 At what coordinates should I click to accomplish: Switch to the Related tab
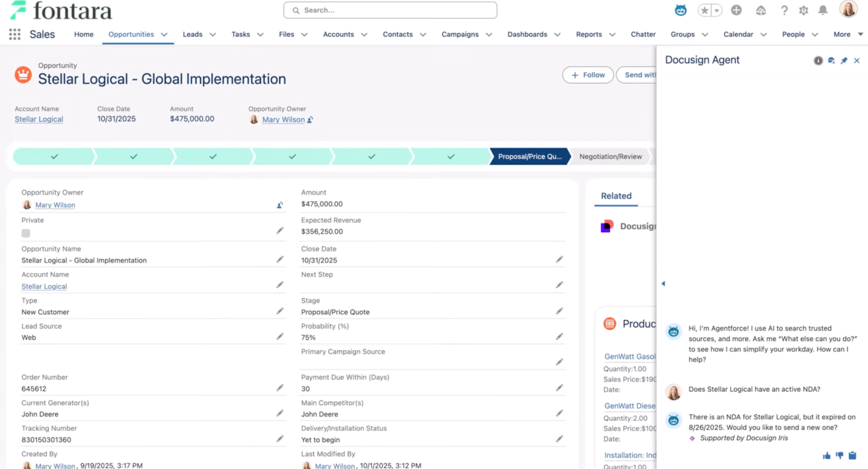point(616,196)
